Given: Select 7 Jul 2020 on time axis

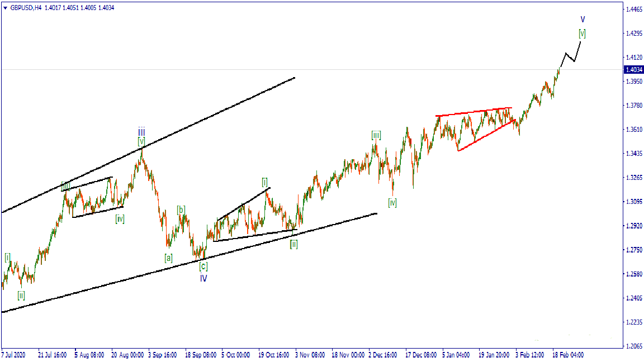Looking at the screenshot, I should pos(13,355).
